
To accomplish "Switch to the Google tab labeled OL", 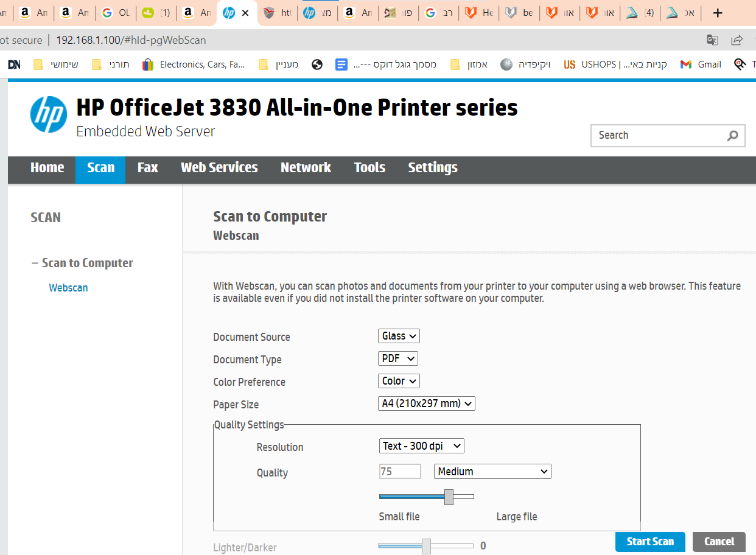I will (115, 13).
